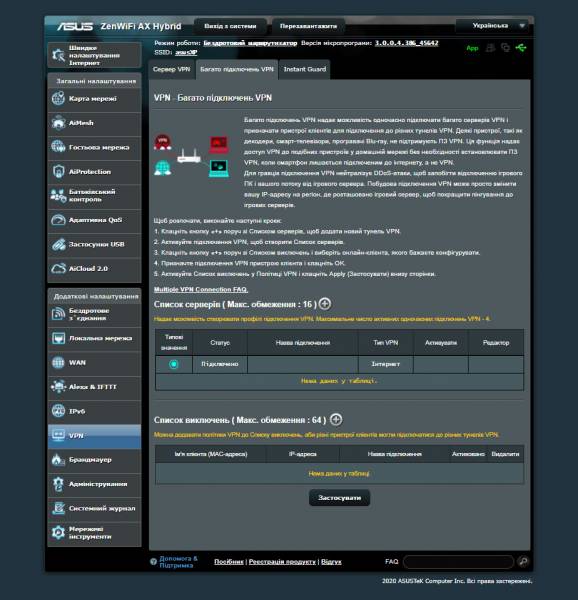Image resolution: width=578 pixels, height=600 pixels.
Task: Open the Multiple VPN Connection FAQ link
Action: coord(201,289)
